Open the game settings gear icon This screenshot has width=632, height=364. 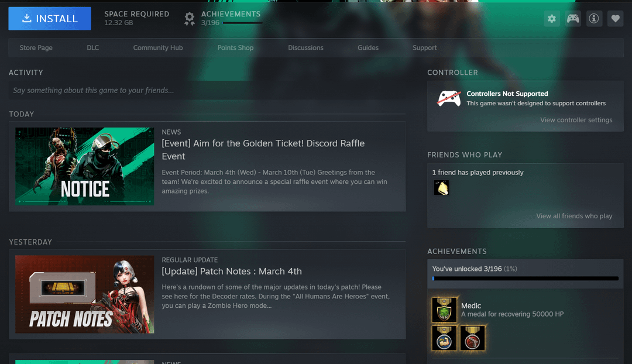[x=551, y=19]
